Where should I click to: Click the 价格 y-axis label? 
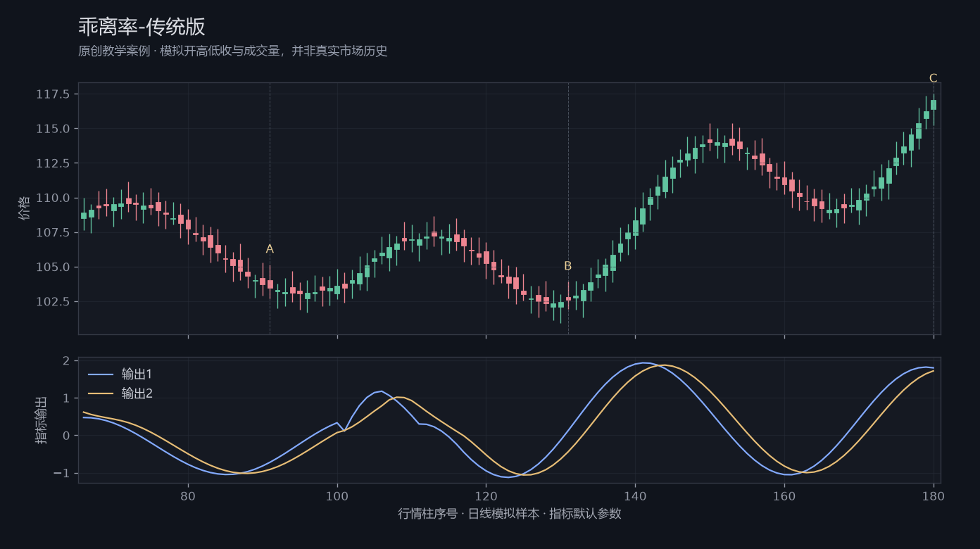pyautogui.click(x=25, y=208)
